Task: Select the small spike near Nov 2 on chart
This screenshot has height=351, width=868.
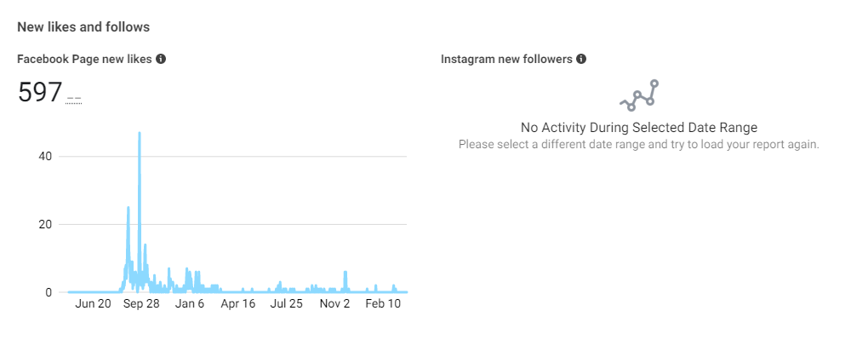Action: tap(345, 273)
